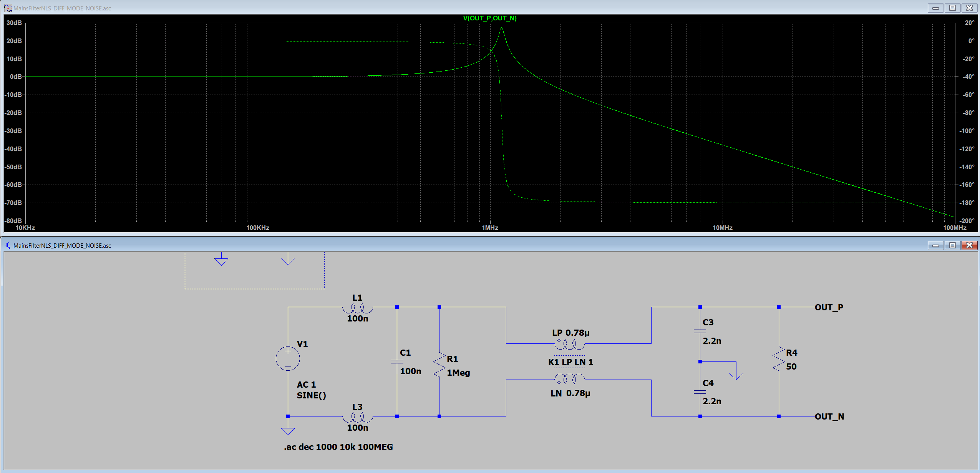
Task: Maximize the waveform plot window
Action: [x=952, y=8]
